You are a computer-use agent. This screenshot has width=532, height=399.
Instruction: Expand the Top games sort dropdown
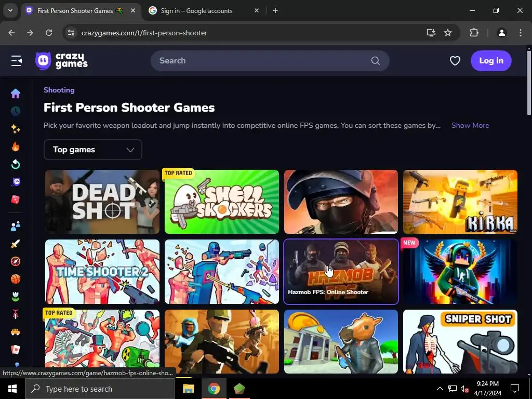coord(93,150)
